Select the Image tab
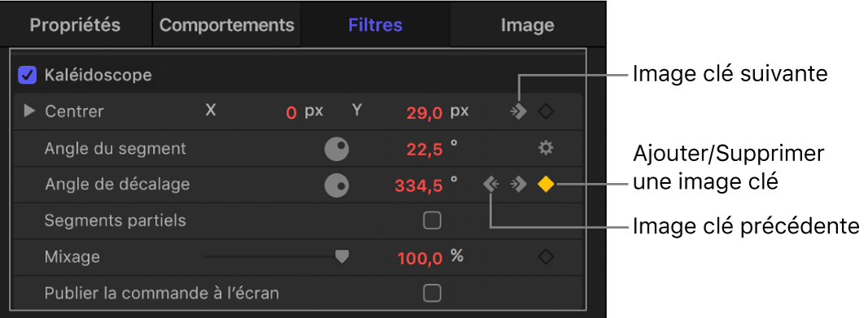 (528, 25)
